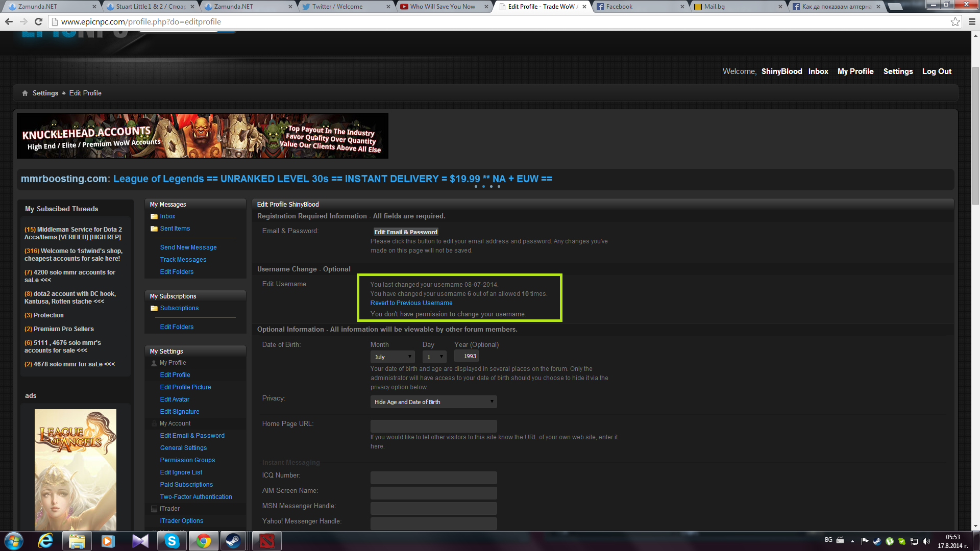
Task: Click Revert to Previous Username link
Action: 411,303
